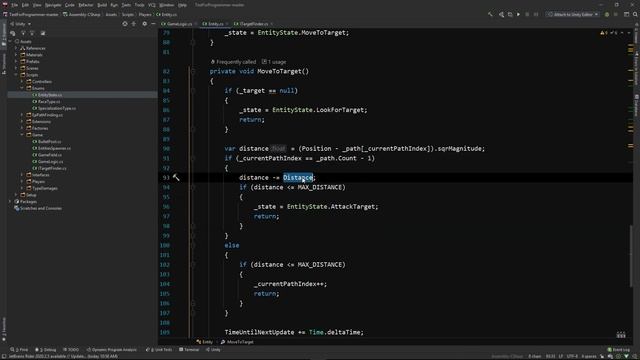
Task: Expand the Interfaces folder
Action: (22, 175)
